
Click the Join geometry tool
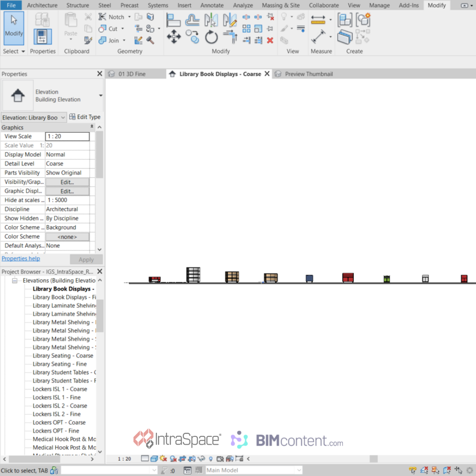click(109, 41)
